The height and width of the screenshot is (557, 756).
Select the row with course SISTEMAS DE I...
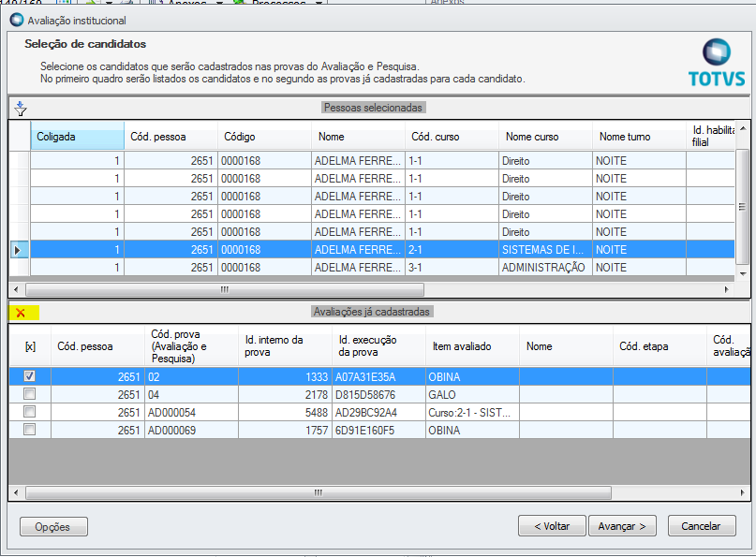coord(372,250)
